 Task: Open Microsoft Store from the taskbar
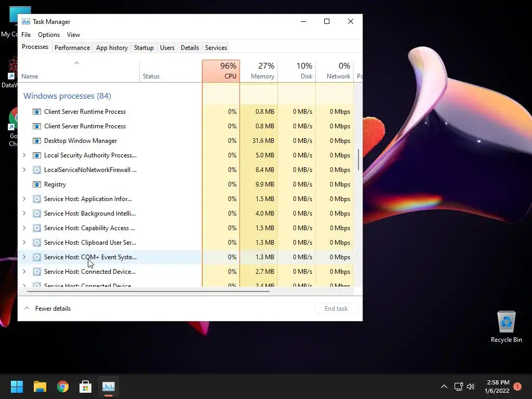click(x=86, y=387)
